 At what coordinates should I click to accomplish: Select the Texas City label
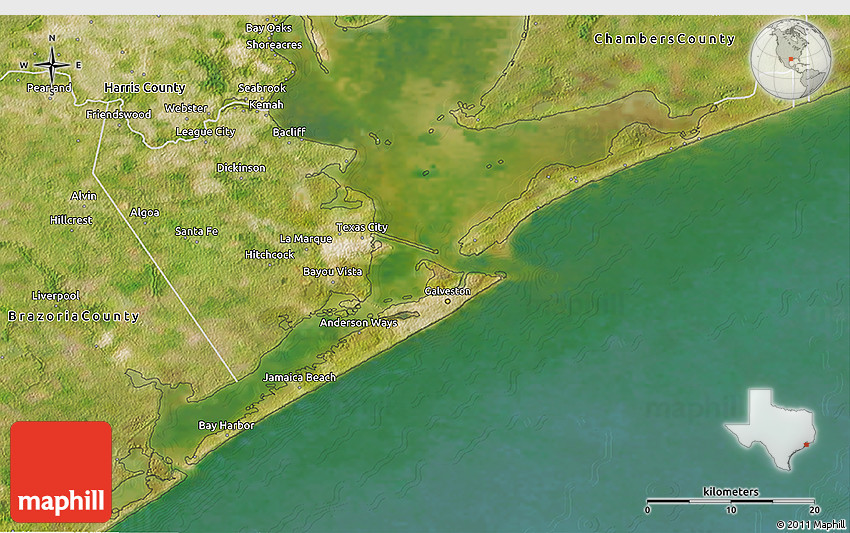[x=361, y=228]
